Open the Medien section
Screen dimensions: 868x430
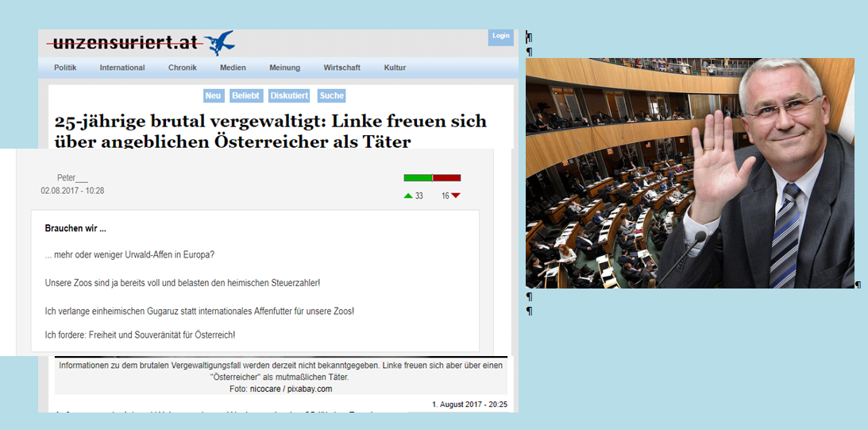click(233, 68)
